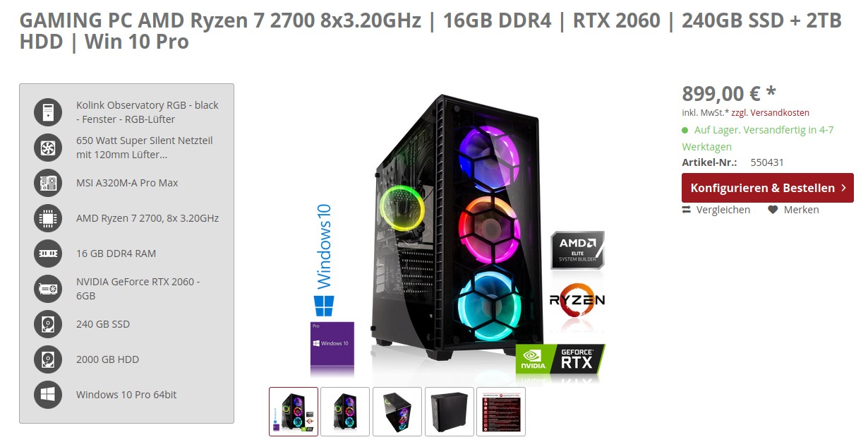This screenshot has width=868, height=447.
Task: Click the compare arrows icon by Vergleichen
Action: point(687,210)
